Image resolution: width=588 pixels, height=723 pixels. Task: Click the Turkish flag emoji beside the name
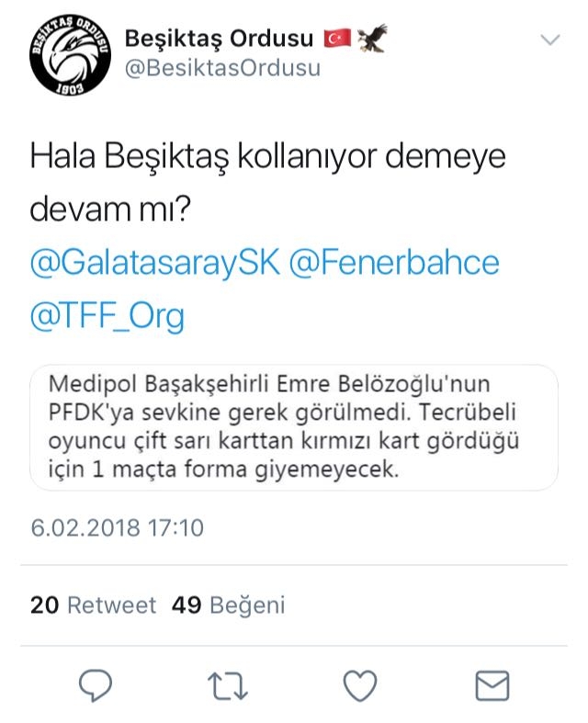pos(336,40)
